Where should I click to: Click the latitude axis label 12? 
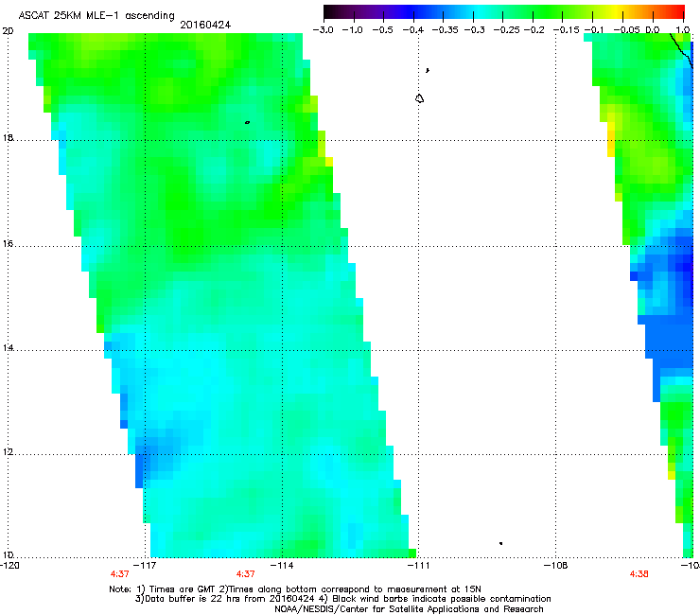8,452
